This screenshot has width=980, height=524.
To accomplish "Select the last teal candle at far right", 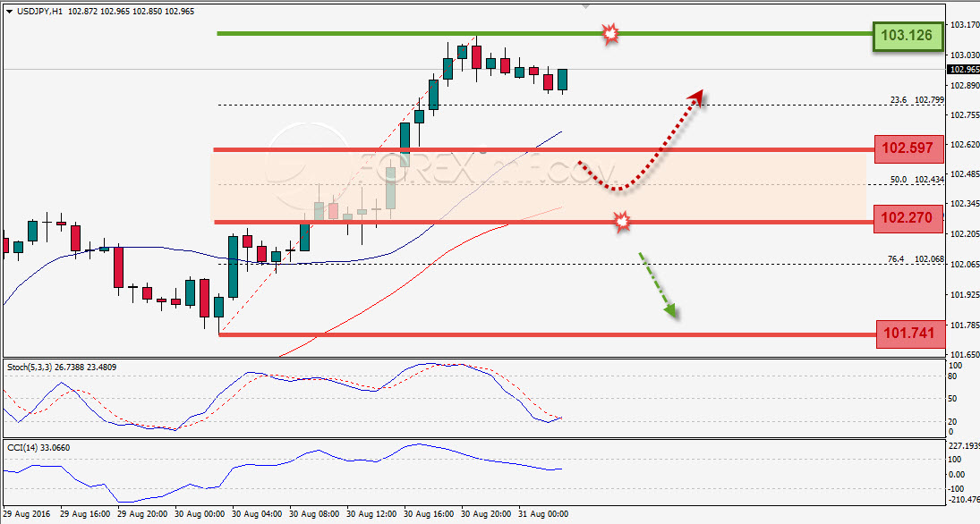I will 563,80.
